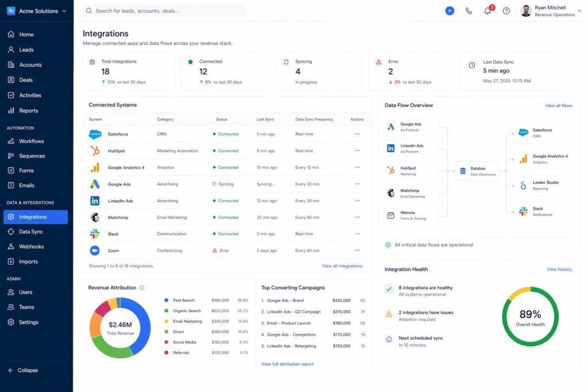Open actions menu for Slack row
This screenshot has width=588, height=392.
coord(357,234)
